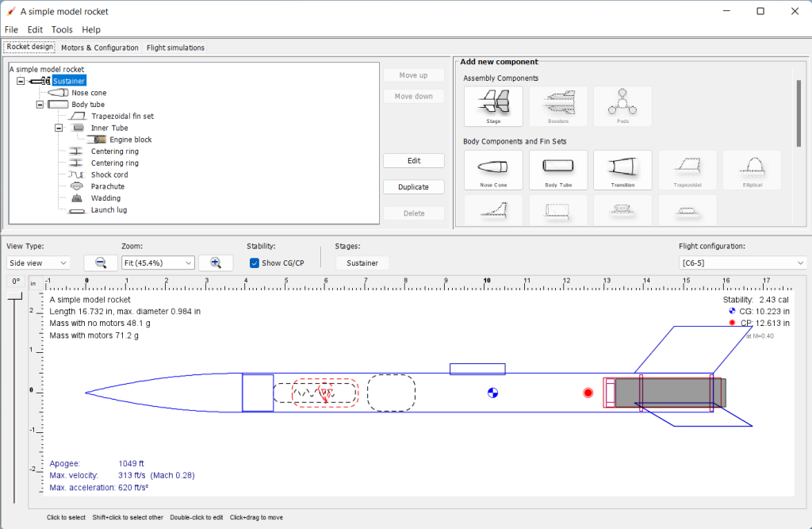Screen dimensions: 812x529
Task: Click the blue CG marker on rocket
Action: tap(492, 393)
